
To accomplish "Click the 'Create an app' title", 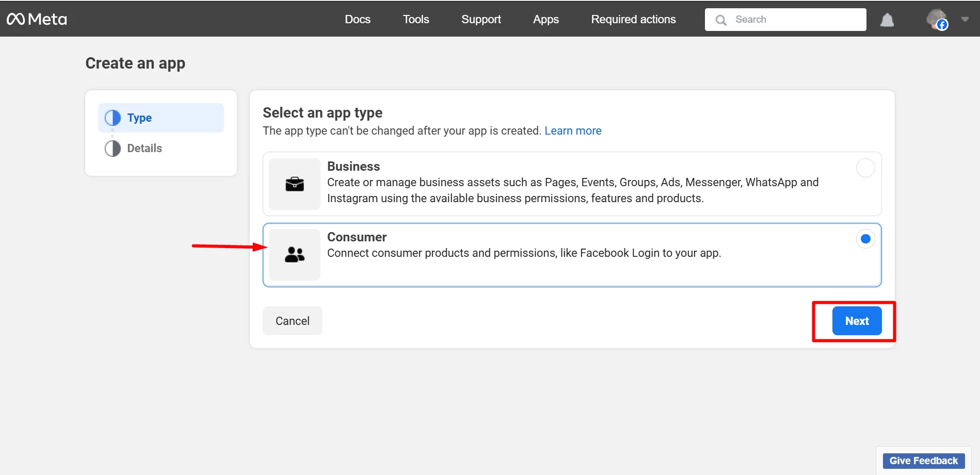I will 135,63.
